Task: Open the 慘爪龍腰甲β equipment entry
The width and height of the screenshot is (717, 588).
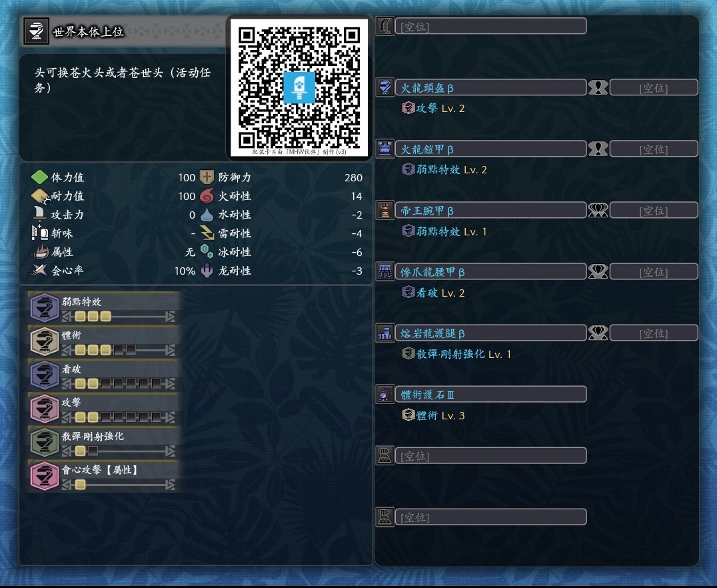Action: [x=490, y=271]
